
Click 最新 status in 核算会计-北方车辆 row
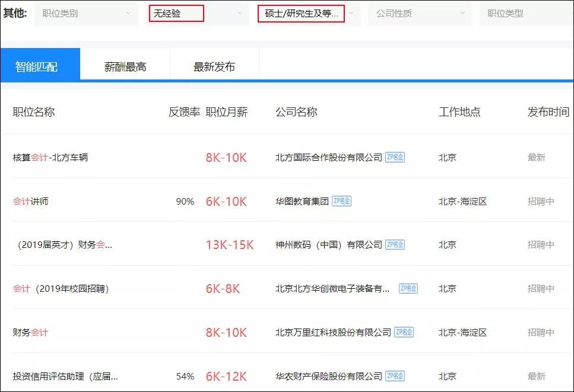pos(537,158)
